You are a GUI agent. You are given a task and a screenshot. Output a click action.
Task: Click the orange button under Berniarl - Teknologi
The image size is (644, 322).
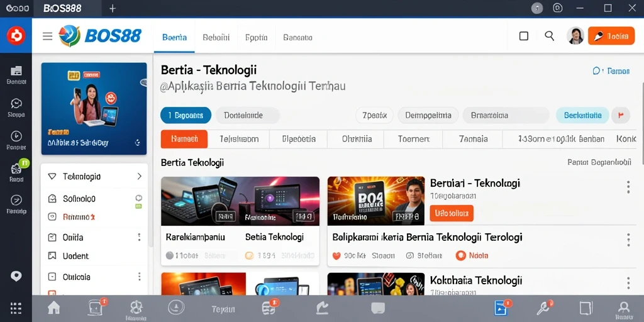(x=452, y=214)
